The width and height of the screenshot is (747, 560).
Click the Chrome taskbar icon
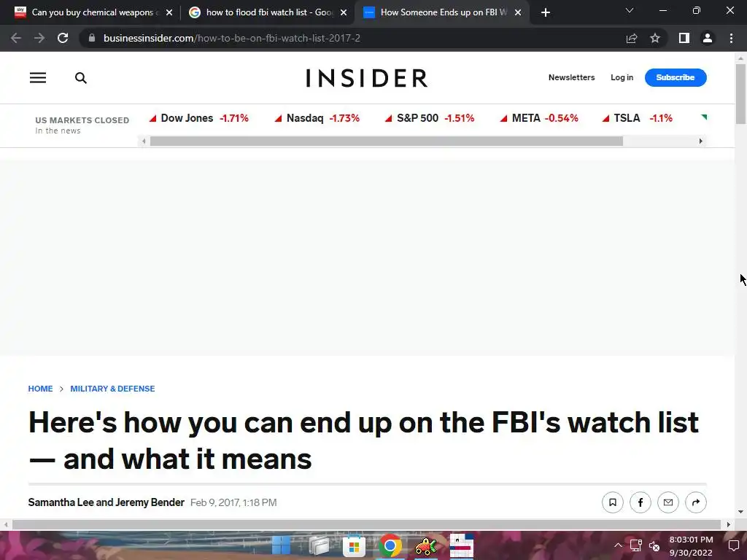click(x=390, y=545)
